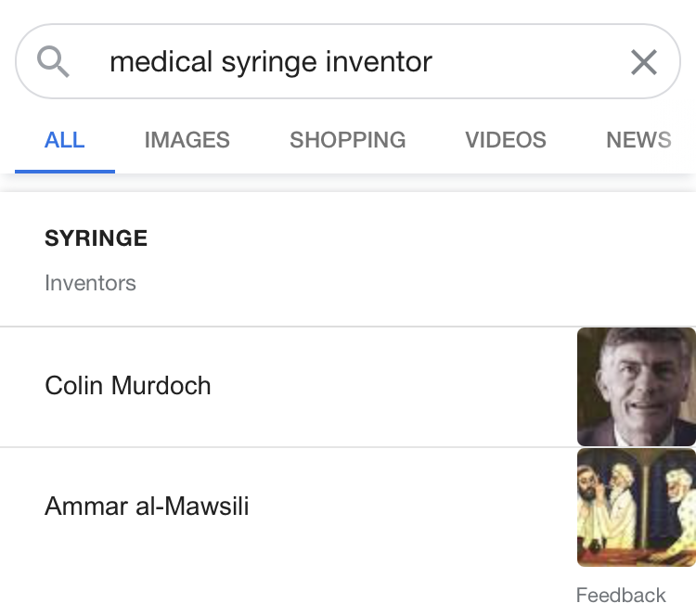The height and width of the screenshot is (616, 696).
Task: Click Colin Murdoch's portrait photo
Action: pos(637,387)
